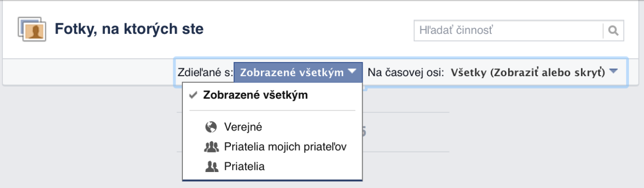Focus the Hľadať činnosť search field
Viewport: 644px width, 188px height.
pos(508,31)
